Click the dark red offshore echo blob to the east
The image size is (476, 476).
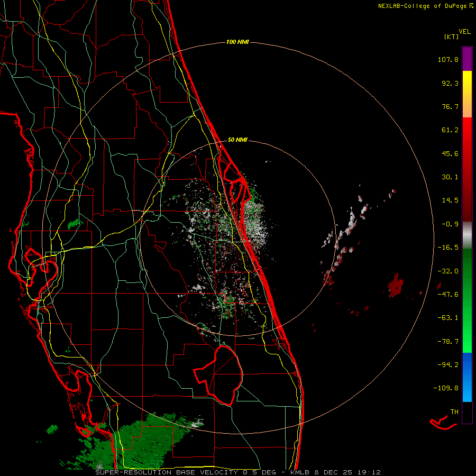pyautogui.click(x=396, y=286)
